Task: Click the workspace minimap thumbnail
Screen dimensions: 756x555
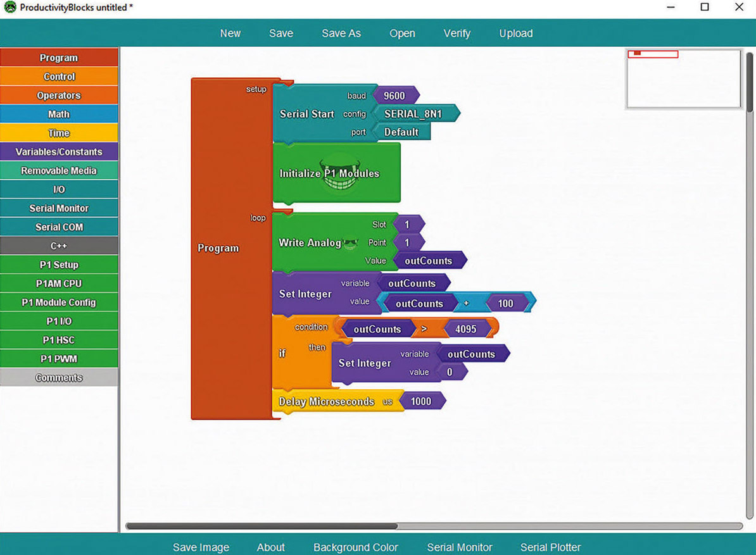Action: click(684, 78)
